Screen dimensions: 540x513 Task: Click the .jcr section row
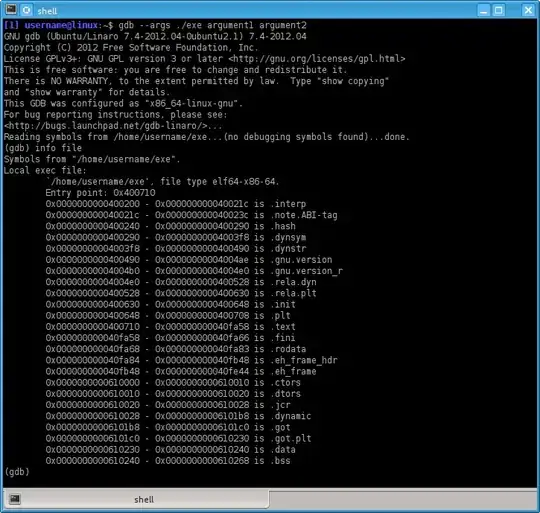coord(168,405)
